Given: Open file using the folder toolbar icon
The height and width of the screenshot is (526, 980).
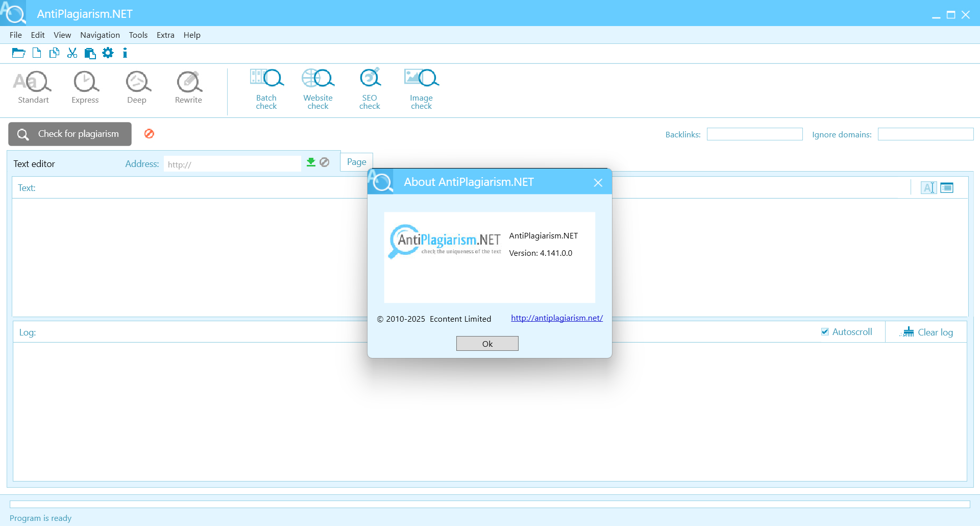Looking at the screenshot, I should (19, 53).
